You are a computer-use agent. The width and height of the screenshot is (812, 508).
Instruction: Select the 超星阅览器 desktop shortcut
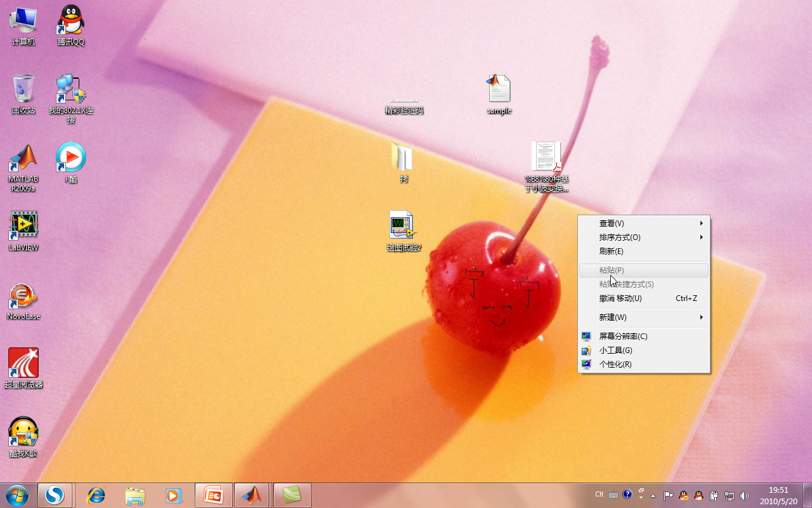(x=23, y=368)
